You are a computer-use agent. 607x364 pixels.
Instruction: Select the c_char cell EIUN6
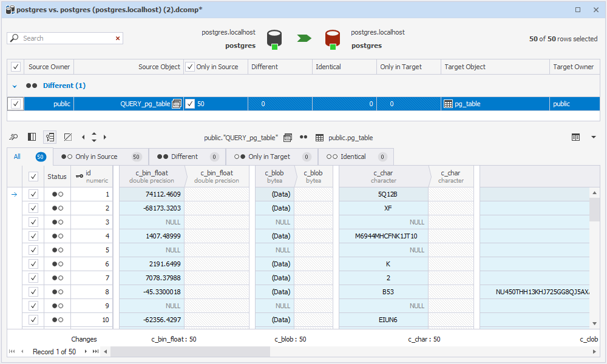click(x=384, y=320)
